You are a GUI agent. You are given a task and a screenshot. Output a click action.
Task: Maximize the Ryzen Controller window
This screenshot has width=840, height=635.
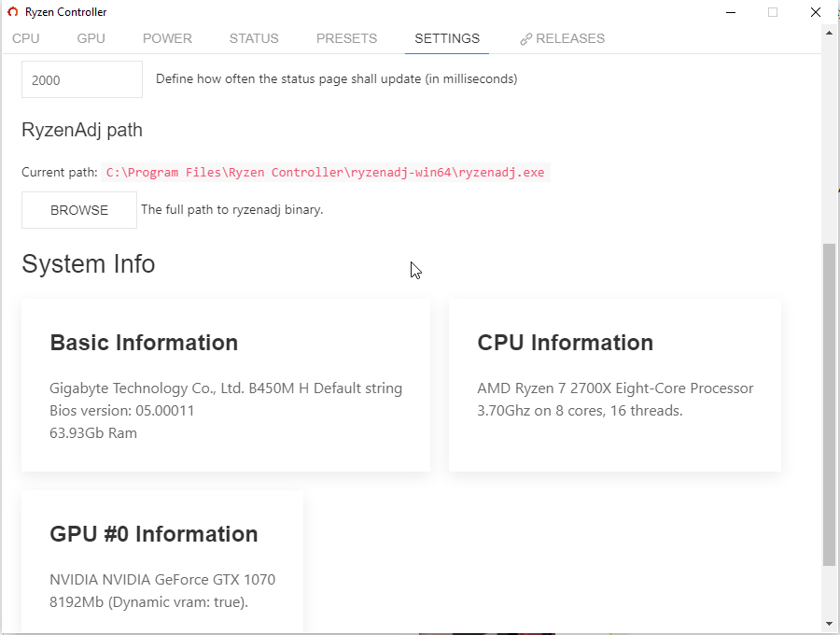[x=773, y=12]
